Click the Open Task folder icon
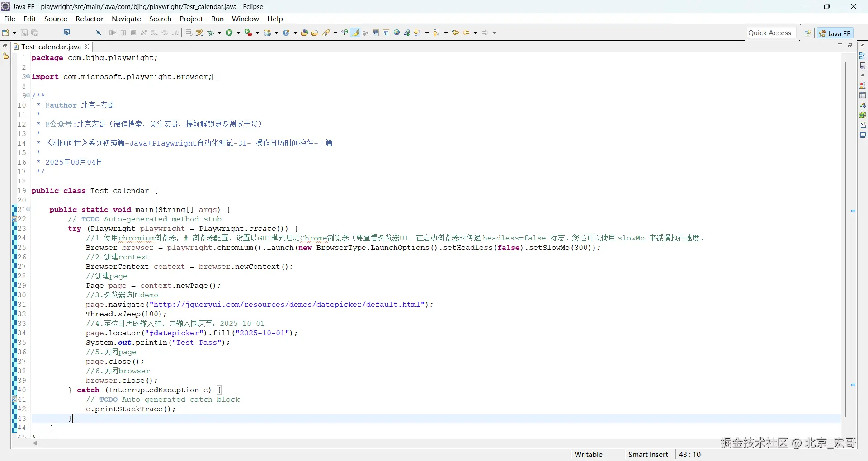 pos(315,33)
